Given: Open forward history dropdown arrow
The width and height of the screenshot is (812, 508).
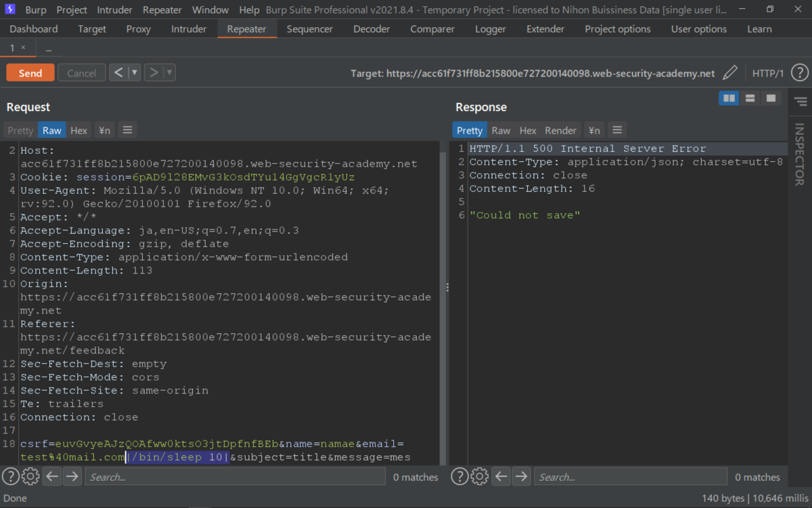Looking at the screenshot, I should click(169, 72).
